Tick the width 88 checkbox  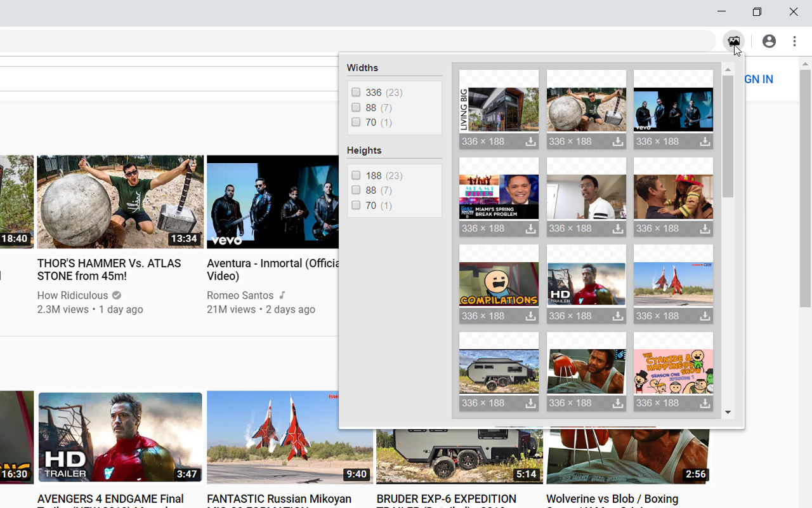356,107
